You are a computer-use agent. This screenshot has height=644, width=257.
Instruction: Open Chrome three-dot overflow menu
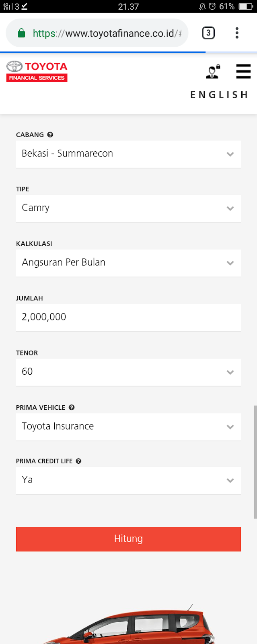237,33
